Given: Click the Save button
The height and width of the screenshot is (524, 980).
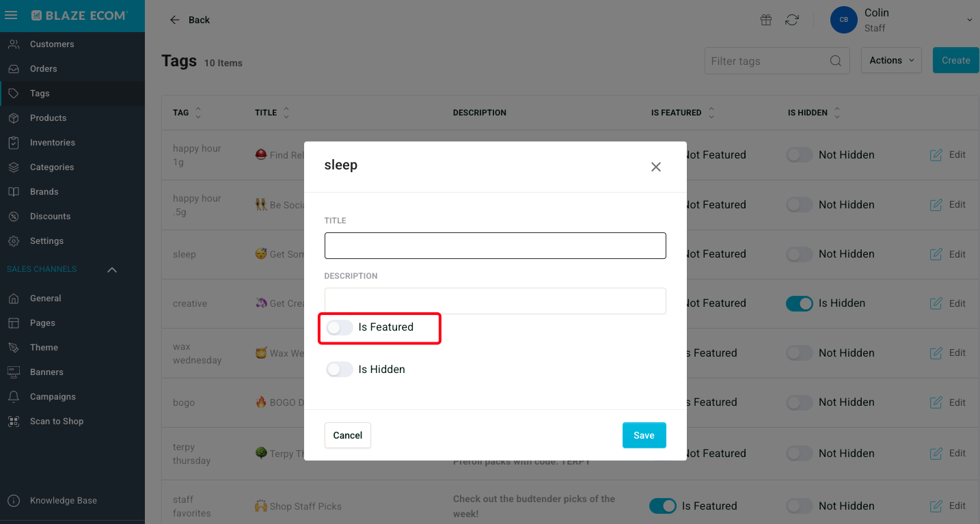Looking at the screenshot, I should point(644,435).
